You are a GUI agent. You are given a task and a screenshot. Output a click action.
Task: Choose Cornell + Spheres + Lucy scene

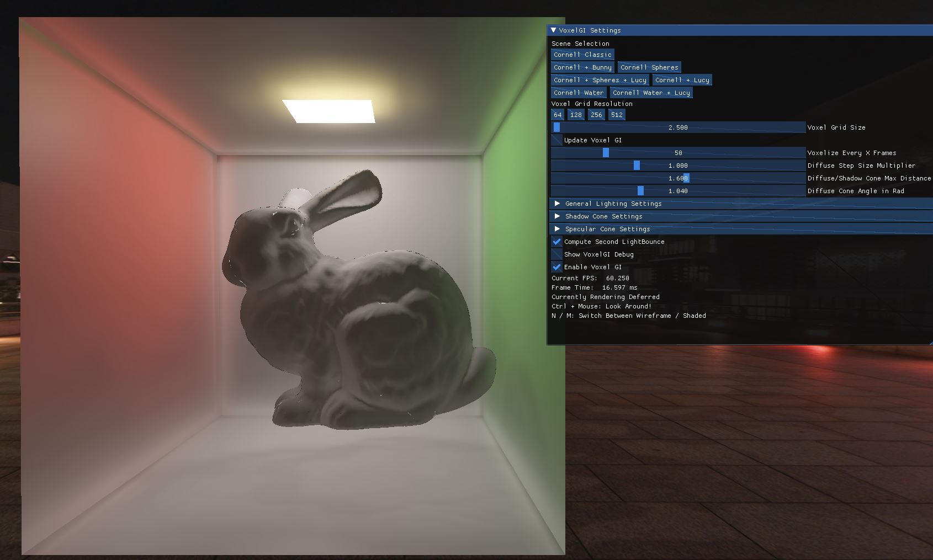click(600, 80)
